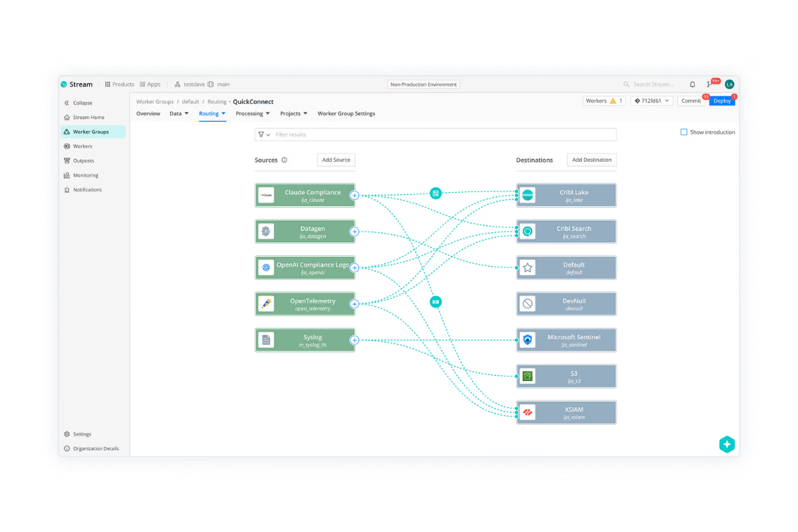Click the Deploy button
The image size is (798, 532).
[722, 101]
